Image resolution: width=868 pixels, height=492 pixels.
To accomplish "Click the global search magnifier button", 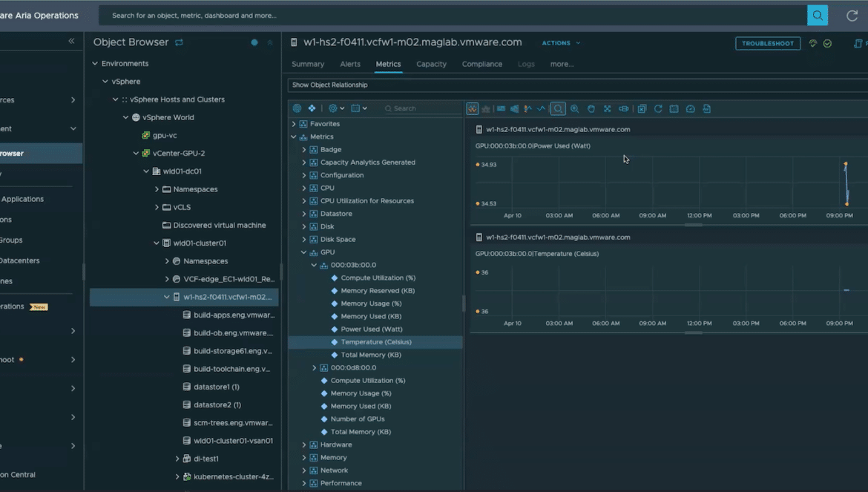I will click(x=817, y=16).
